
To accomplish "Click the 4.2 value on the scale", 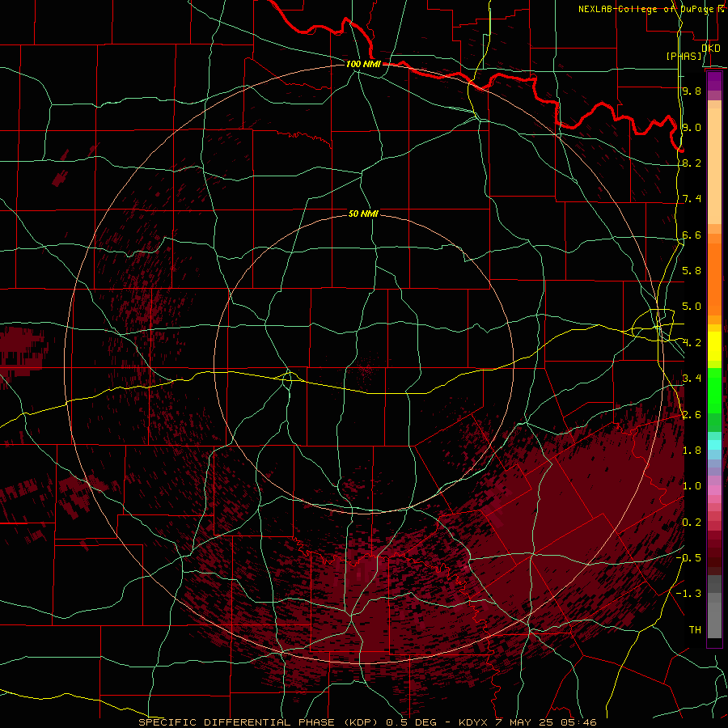I will (692, 343).
